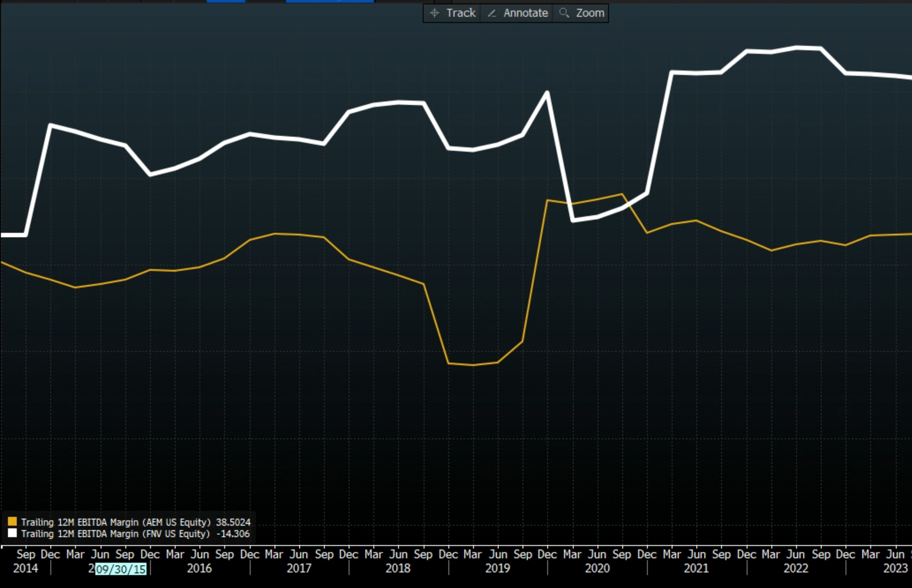Select the AEM US Equity legend label
912x588 pixels.
[115, 522]
